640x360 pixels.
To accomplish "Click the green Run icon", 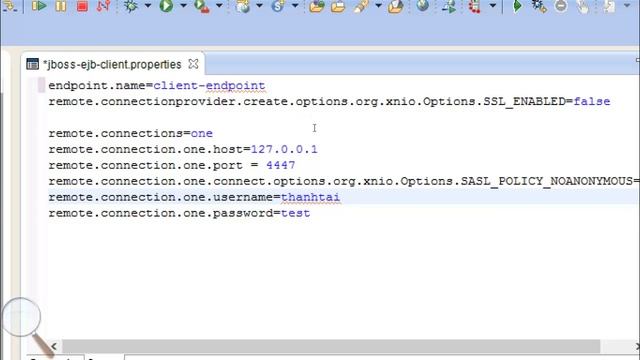I will pos(166,6).
